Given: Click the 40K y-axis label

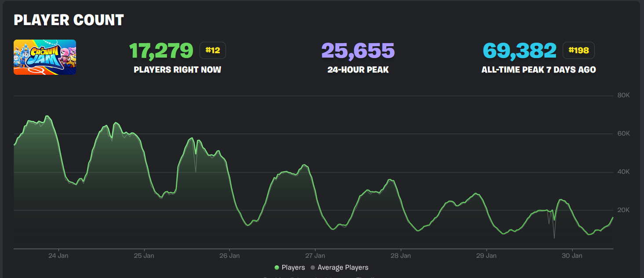Looking at the screenshot, I should coord(623,172).
